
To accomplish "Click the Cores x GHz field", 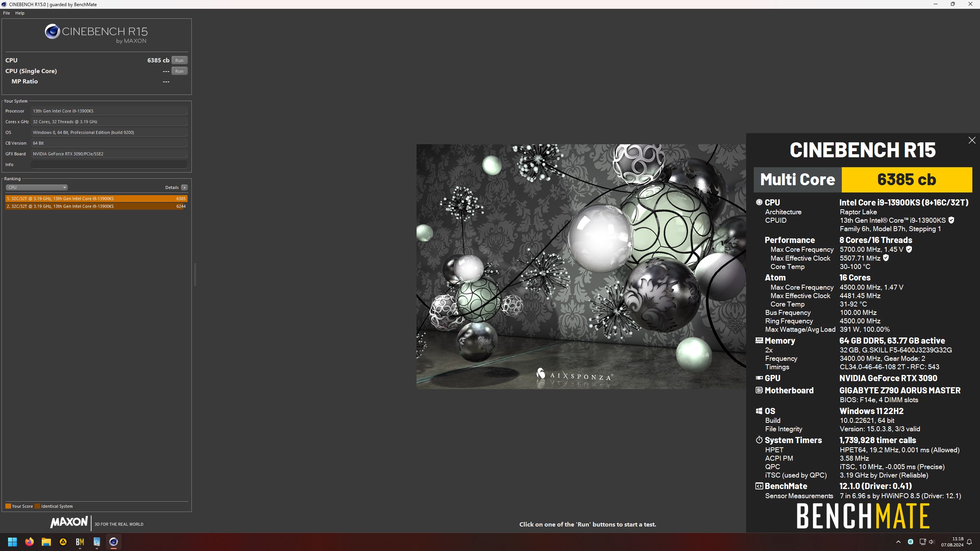I will click(109, 122).
